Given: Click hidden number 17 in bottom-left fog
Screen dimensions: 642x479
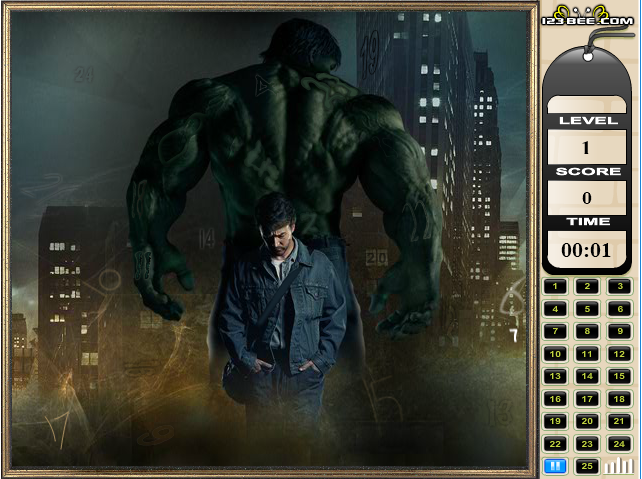Looking at the screenshot, I should coord(57,429).
